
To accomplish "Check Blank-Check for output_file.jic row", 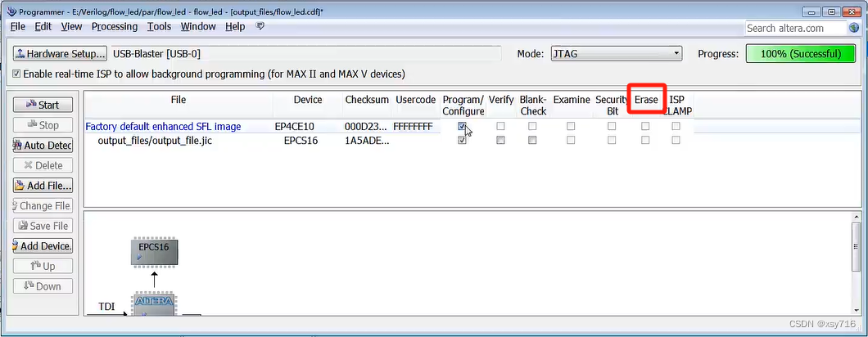I will (532, 140).
